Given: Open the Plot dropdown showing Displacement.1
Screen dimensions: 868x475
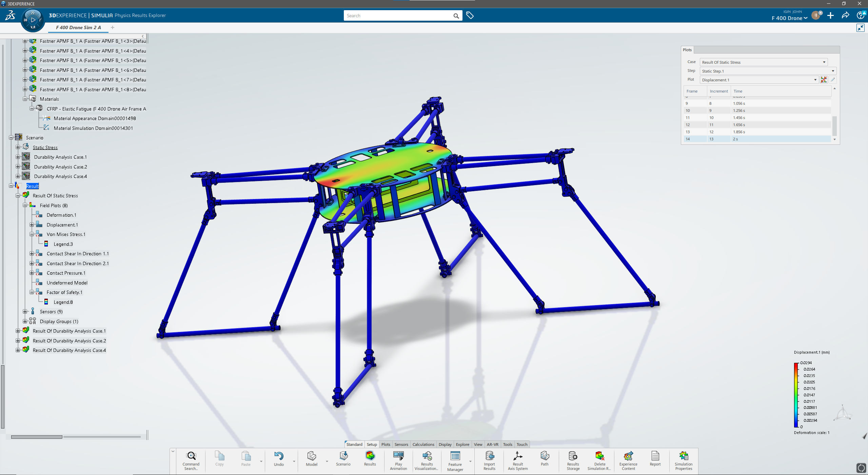Looking at the screenshot, I should click(815, 80).
